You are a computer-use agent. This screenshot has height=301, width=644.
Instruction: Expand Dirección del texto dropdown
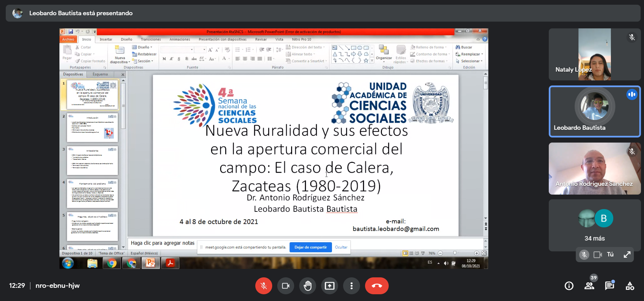coord(306,47)
